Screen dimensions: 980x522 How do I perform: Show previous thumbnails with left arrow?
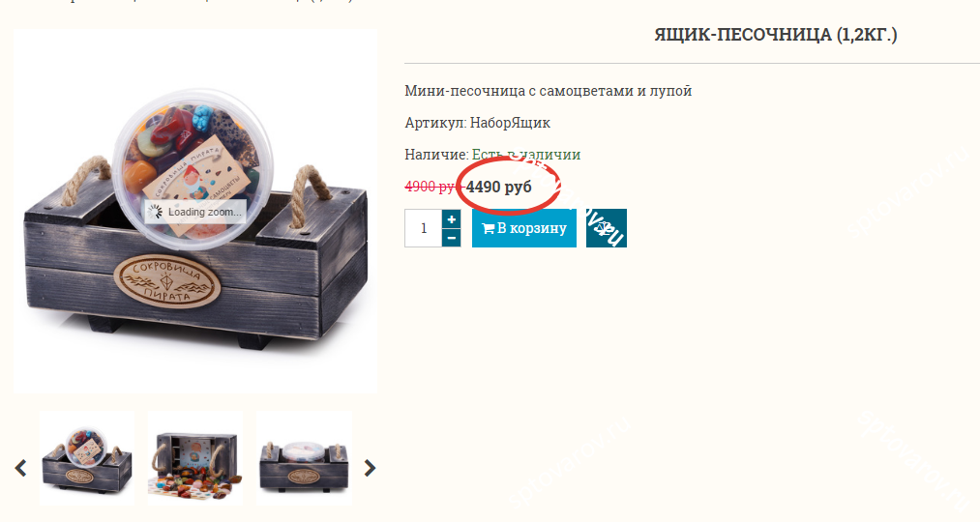(20, 468)
